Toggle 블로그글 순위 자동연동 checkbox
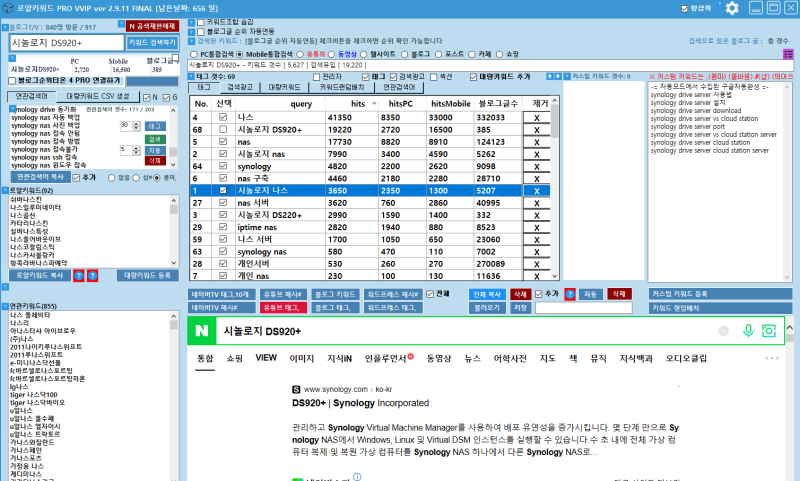 point(201,32)
